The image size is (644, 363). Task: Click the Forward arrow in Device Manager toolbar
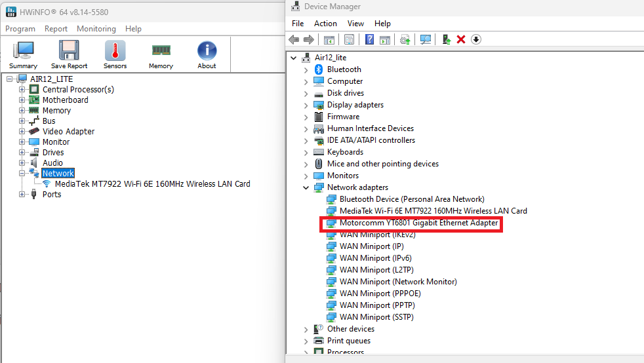point(308,39)
